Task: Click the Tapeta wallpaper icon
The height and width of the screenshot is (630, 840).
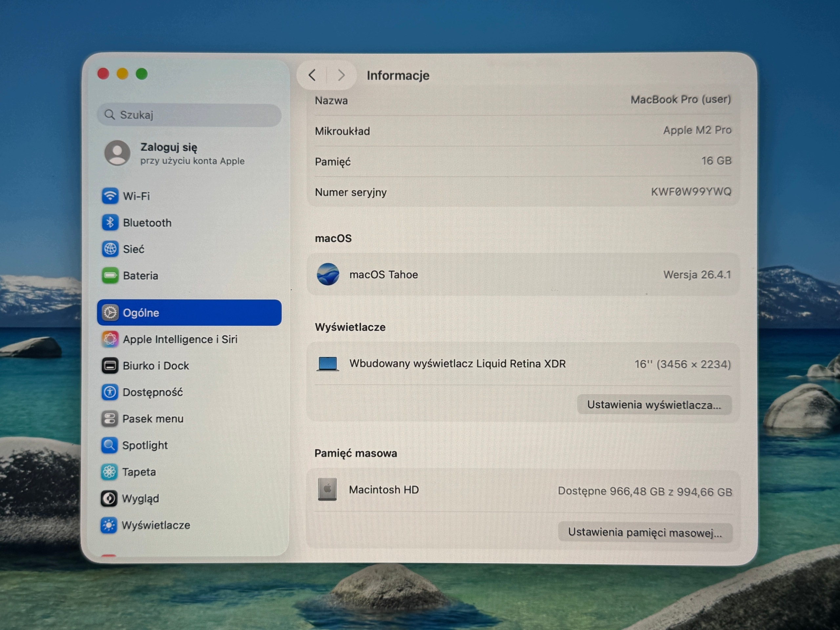Action: (109, 472)
